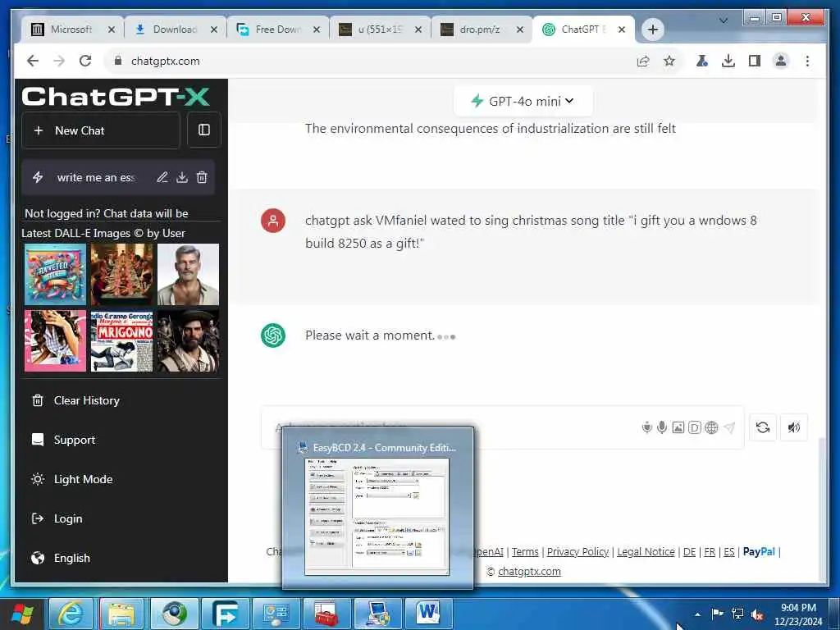Image resolution: width=840 pixels, height=630 pixels.
Task: Open the EasyBCD 2.4 taskbar preview
Action: click(x=377, y=508)
